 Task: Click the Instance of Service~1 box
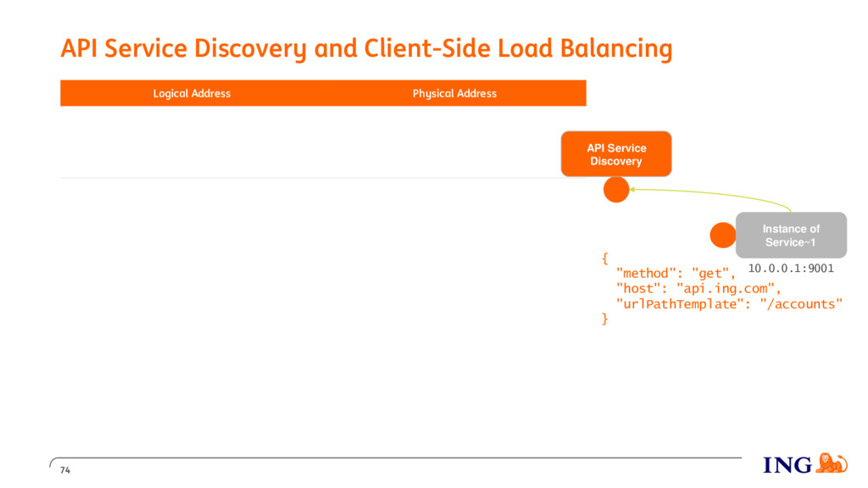tap(791, 236)
